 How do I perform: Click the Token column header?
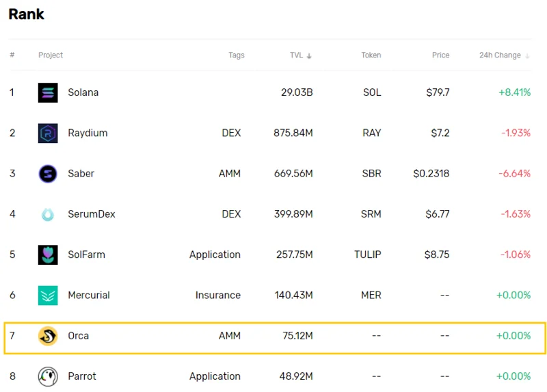pos(371,55)
